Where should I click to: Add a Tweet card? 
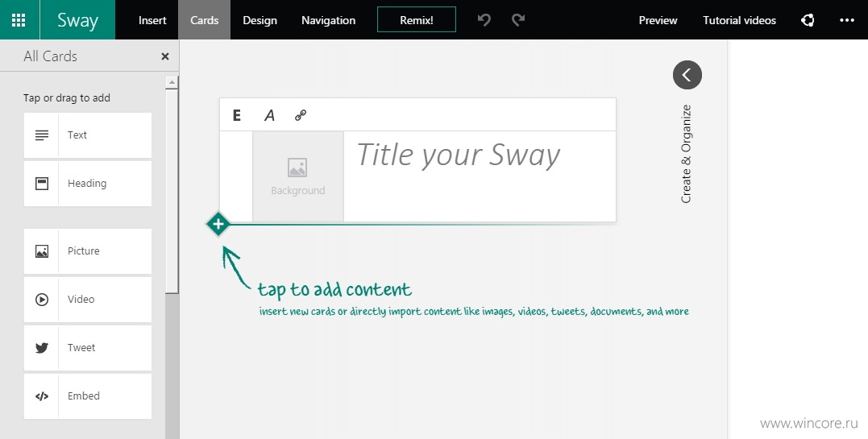88,348
